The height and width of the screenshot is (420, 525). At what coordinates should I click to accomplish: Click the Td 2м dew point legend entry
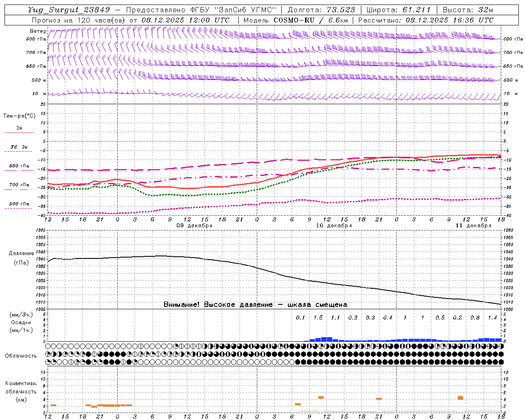click(x=19, y=147)
